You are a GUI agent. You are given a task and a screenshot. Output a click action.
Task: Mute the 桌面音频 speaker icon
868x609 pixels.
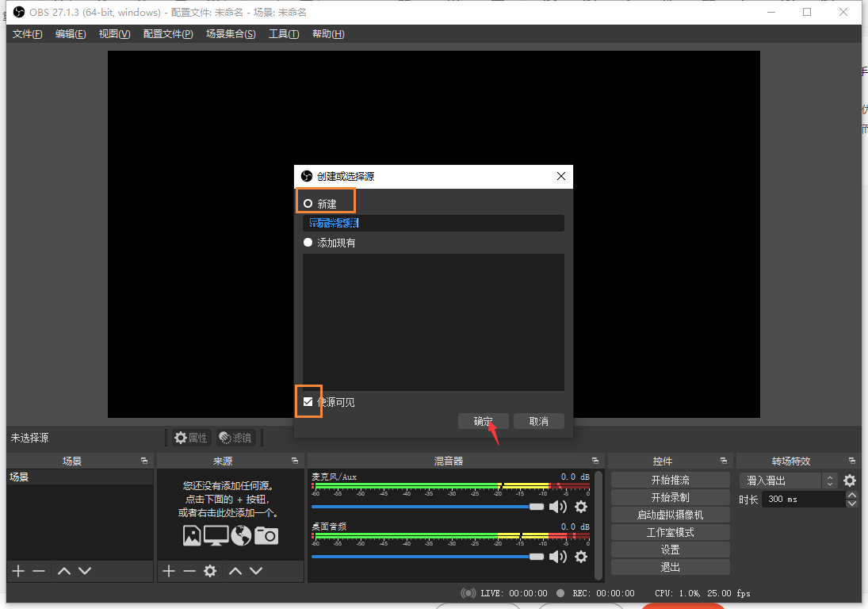pyautogui.click(x=558, y=557)
